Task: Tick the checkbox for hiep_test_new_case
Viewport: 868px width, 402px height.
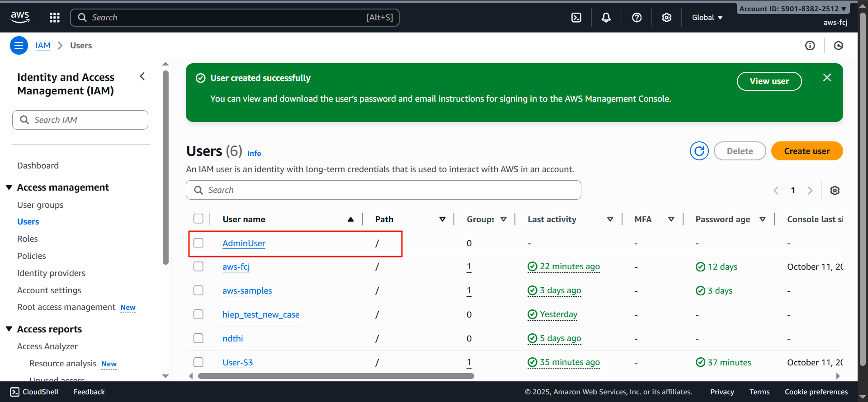Action: (x=198, y=314)
